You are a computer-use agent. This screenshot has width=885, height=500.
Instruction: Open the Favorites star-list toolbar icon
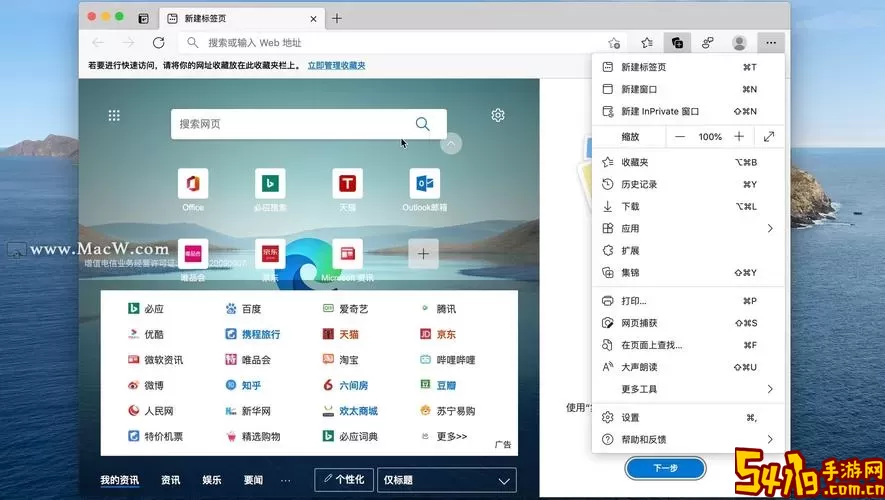(x=647, y=43)
